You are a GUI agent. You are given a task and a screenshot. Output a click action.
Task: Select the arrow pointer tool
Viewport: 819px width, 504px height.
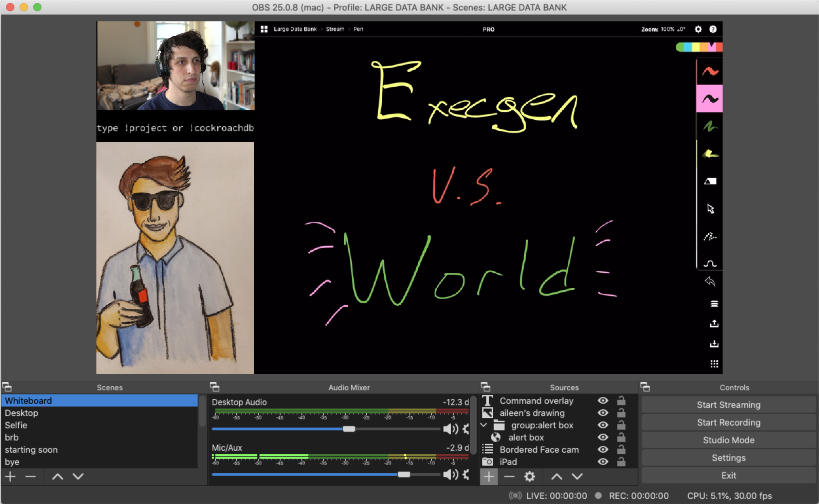[710, 209]
